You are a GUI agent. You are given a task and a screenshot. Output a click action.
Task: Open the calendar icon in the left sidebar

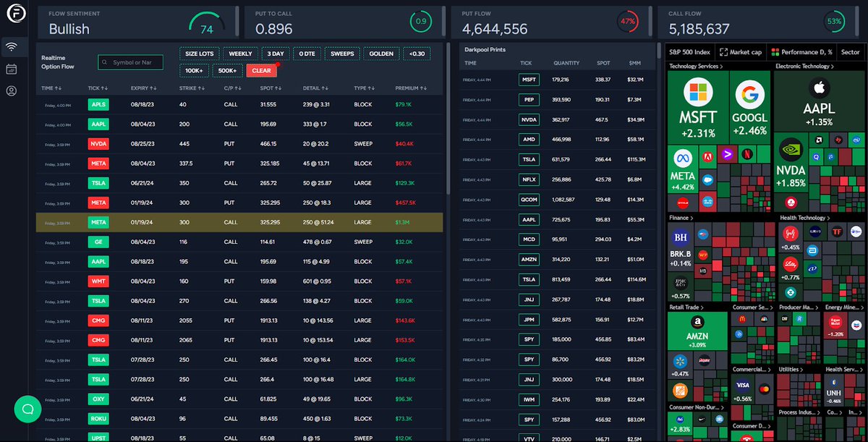tap(12, 69)
